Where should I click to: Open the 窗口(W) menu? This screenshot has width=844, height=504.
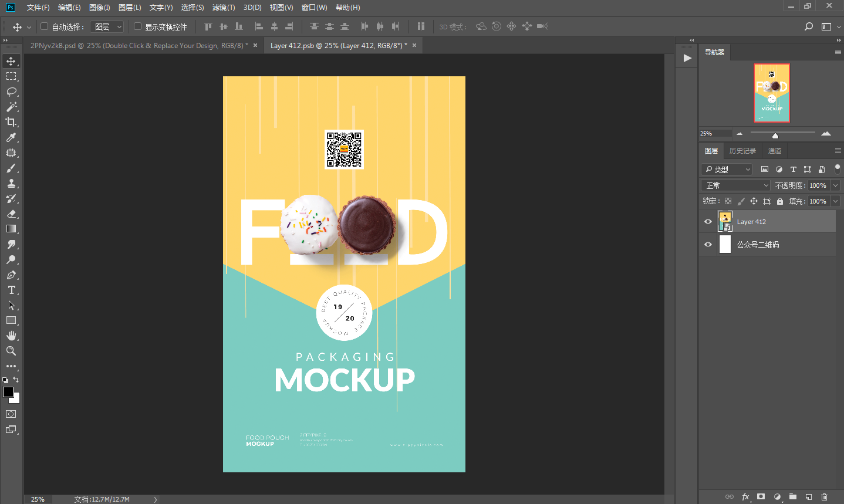(x=314, y=8)
